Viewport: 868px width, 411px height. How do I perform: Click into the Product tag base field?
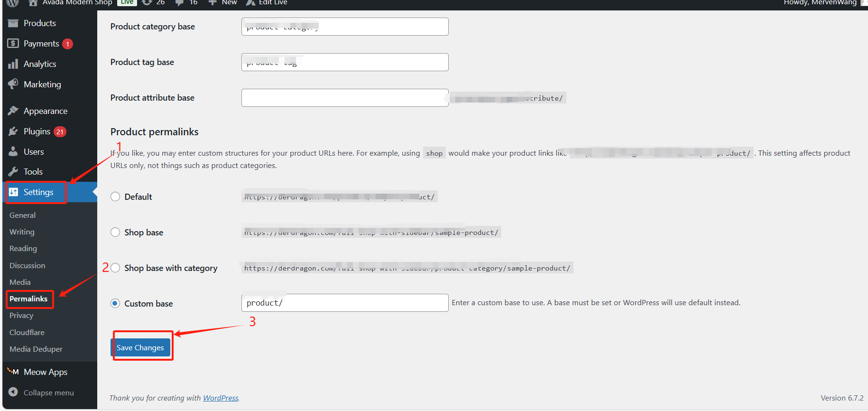pyautogui.click(x=345, y=62)
